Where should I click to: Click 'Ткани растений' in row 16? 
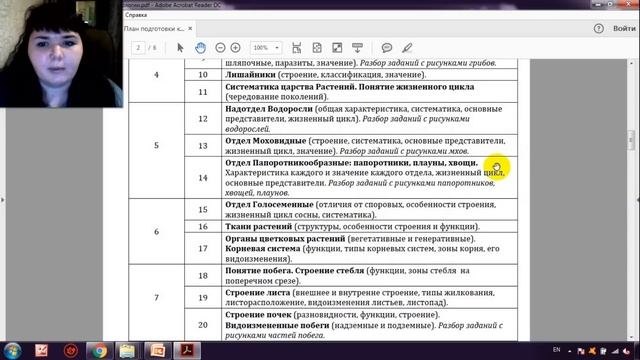258,227
